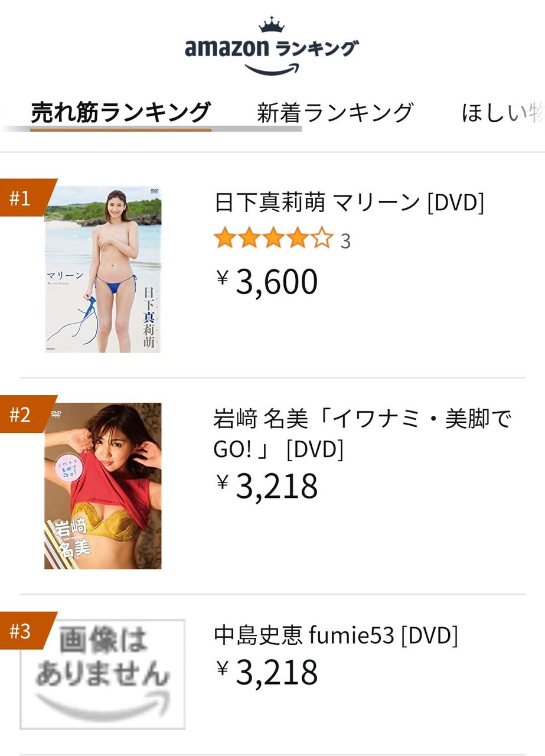The height and width of the screenshot is (756, 545).
Task: Click the crown icon above the logo
Action: click(272, 25)
